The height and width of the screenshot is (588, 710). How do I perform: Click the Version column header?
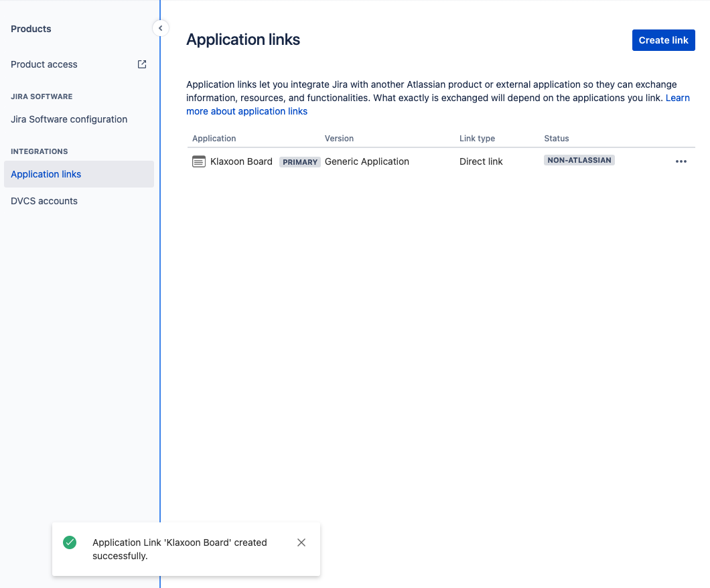pos(339,138)
